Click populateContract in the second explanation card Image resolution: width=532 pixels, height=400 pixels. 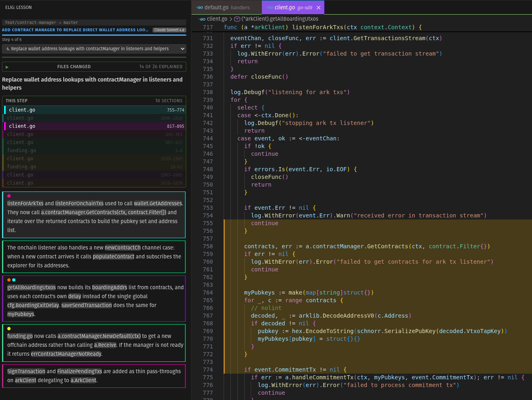[x=114, y=256]
